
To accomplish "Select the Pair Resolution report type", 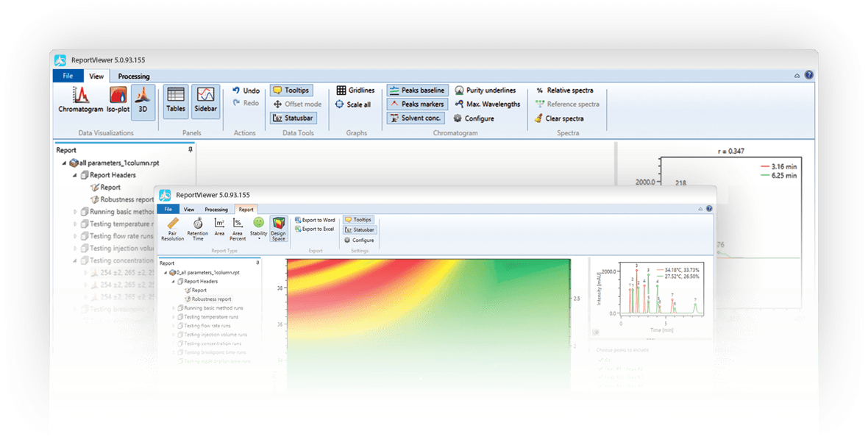I will click(x=172, y=230).
